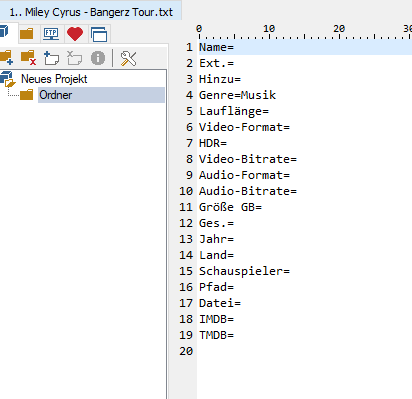The image size is (412, 399).
Task: Click line 13 text Jahr=
Action: tap(216, 239)
